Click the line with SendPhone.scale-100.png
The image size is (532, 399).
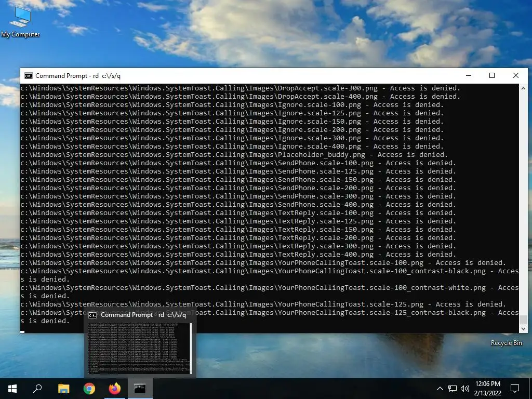(x=238, y=163)
